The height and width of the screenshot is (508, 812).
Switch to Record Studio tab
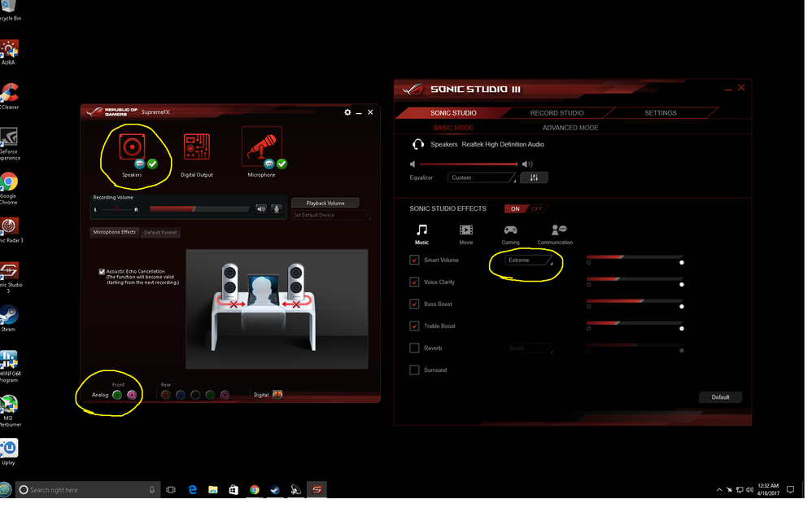(557, 113)
